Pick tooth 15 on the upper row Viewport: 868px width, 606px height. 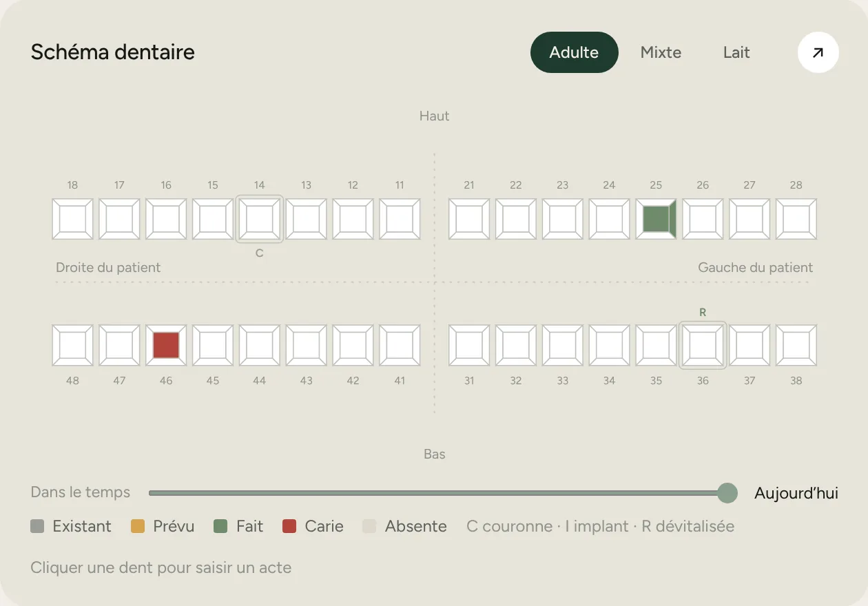213,219
